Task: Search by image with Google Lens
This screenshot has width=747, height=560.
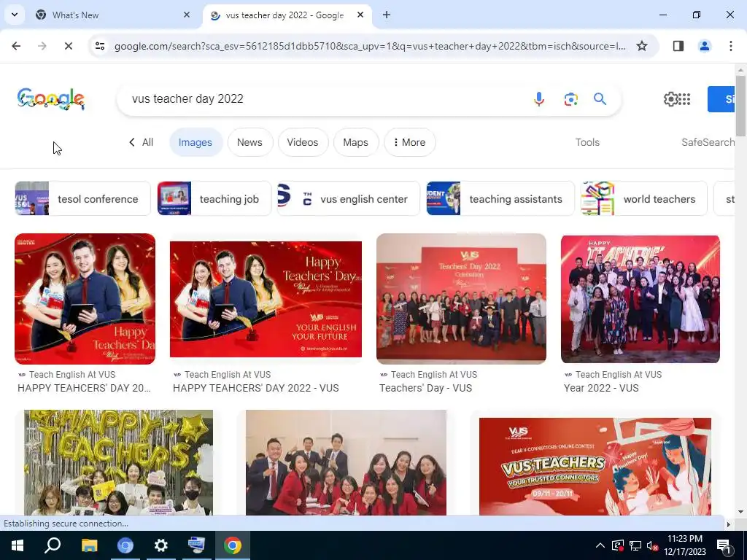Action: (x=570, y=99)
